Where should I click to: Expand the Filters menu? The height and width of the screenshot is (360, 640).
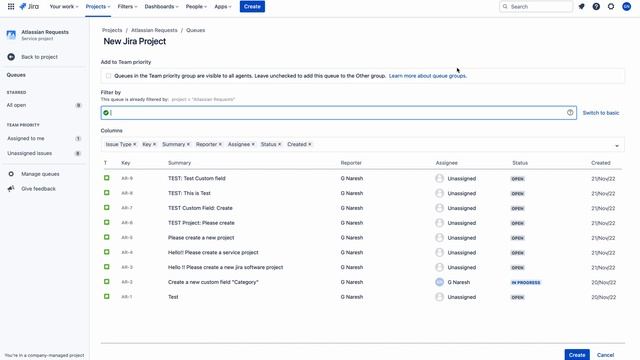[127, 7]
